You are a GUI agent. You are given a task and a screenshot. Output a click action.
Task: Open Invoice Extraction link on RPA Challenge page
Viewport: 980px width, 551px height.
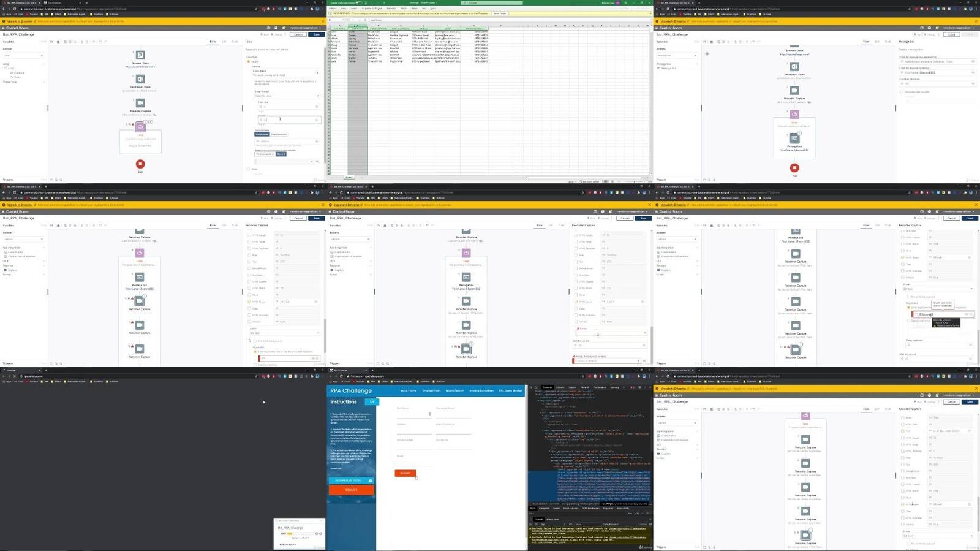pyautogui.click(x=481, y=390)
